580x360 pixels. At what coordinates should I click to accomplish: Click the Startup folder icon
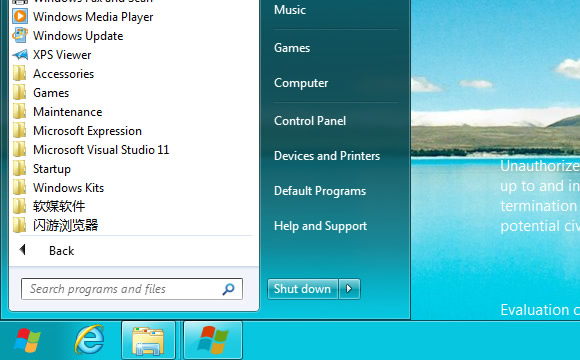[x=19, y=168]
